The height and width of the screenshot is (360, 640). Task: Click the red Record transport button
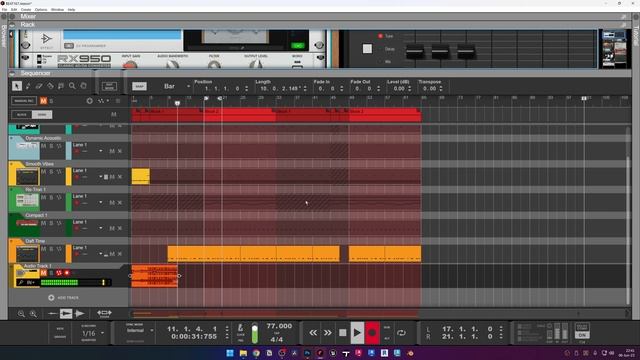372,333
